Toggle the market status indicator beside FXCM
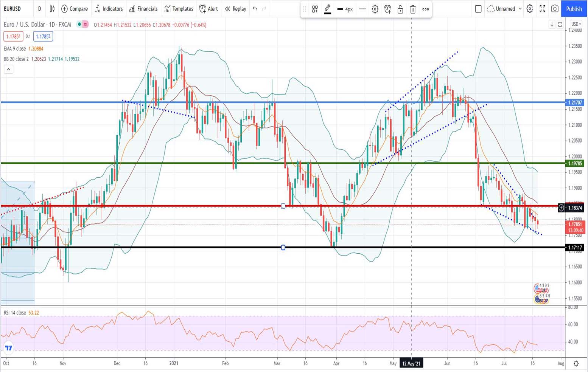 click(x=79, y=25)
